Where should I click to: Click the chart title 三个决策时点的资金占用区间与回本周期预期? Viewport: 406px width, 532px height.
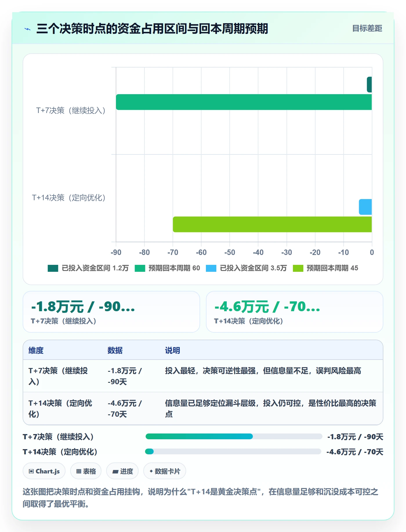[152, 29]
